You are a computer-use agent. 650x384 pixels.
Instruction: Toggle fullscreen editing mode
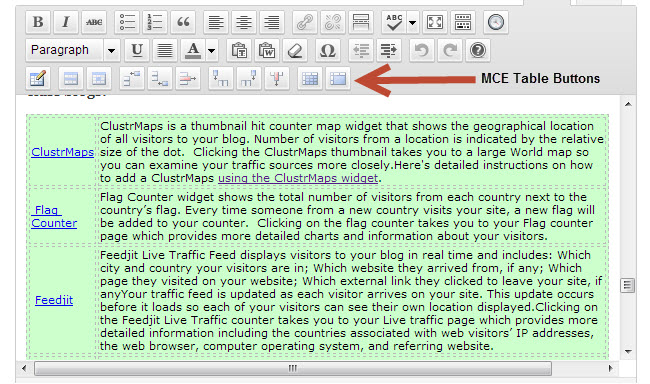click(x=435, y=22)
